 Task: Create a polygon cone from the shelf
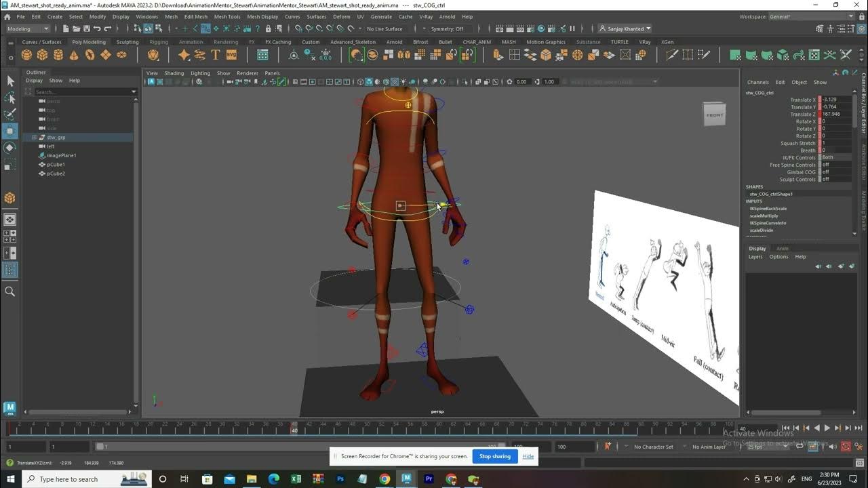[74, 55]
